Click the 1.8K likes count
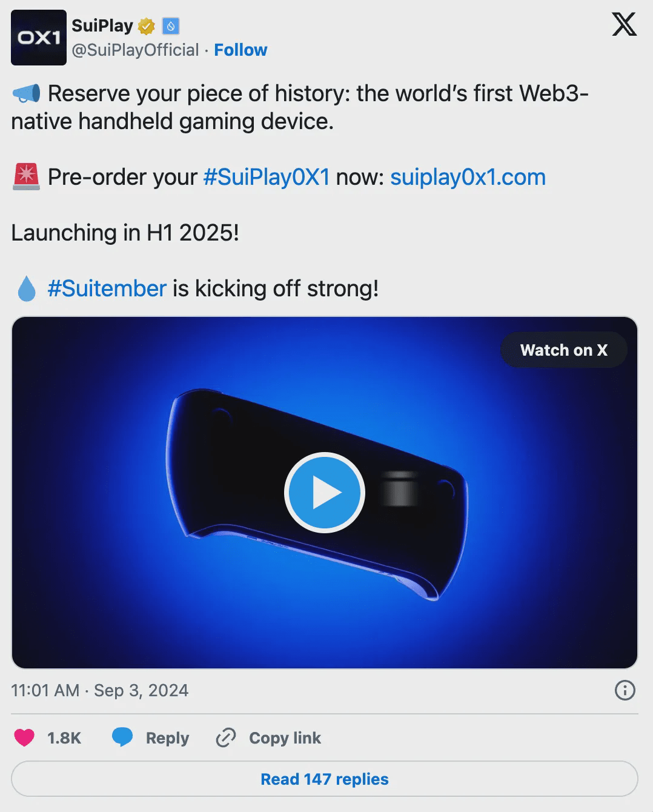This screenshot has width=653, height=812. coord(64,737)
